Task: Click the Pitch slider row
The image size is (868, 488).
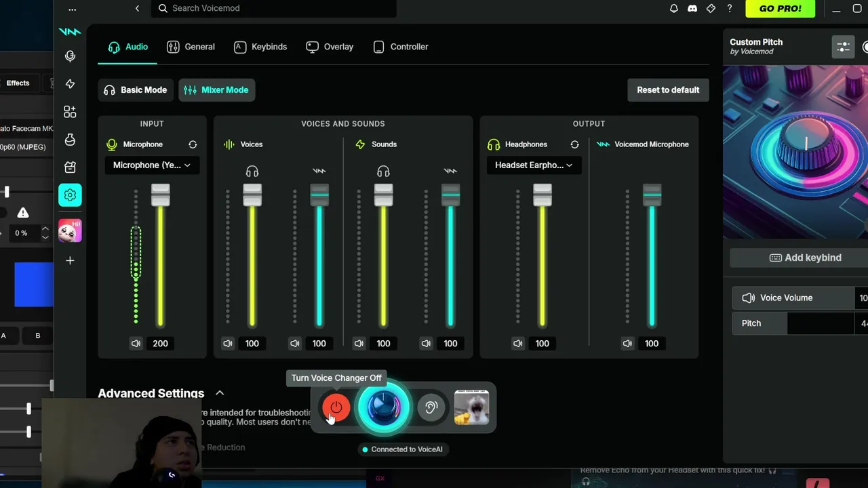Action: point(800,323)
